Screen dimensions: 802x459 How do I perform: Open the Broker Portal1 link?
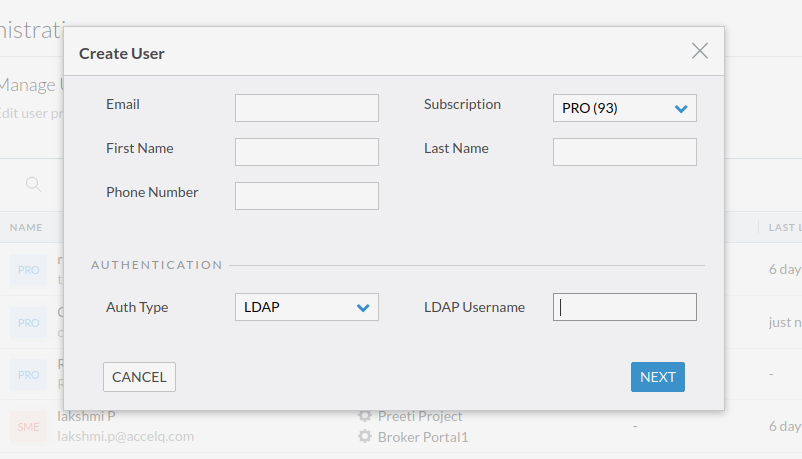(423, 437)
